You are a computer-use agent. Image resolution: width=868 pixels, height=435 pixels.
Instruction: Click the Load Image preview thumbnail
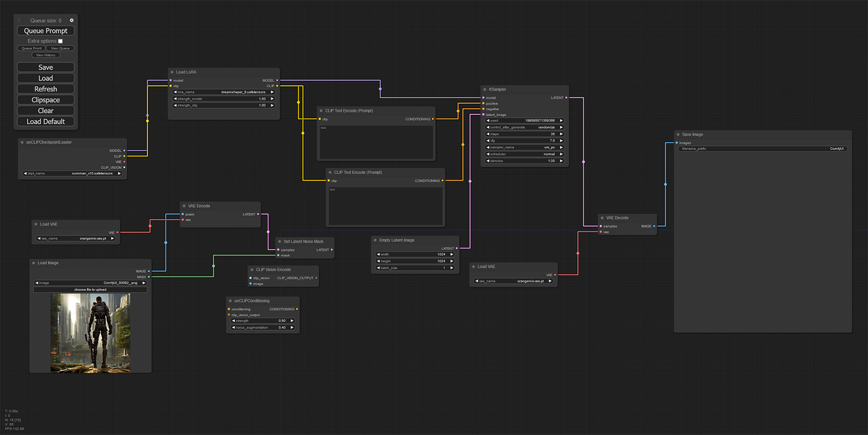pos(90,333)
